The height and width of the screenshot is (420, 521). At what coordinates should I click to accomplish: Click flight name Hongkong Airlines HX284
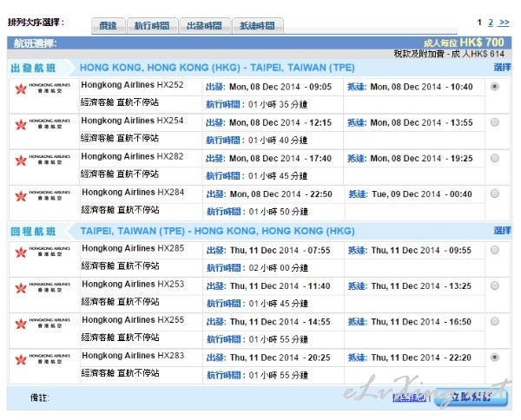click(x=133, y=193)
